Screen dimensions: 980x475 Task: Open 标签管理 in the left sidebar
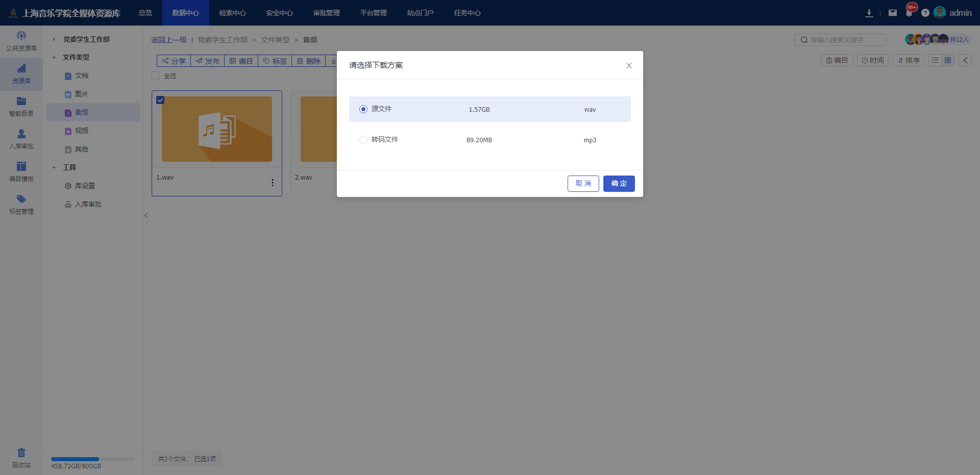(x=21, y=204)
